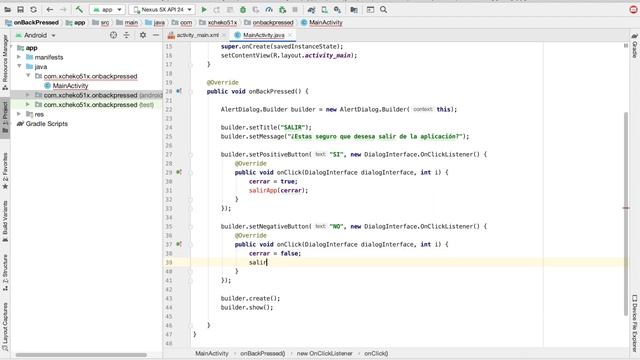Click xcheko51x in the navigation bar
Screen dimensions: 640x360
(x=222, y=22)
